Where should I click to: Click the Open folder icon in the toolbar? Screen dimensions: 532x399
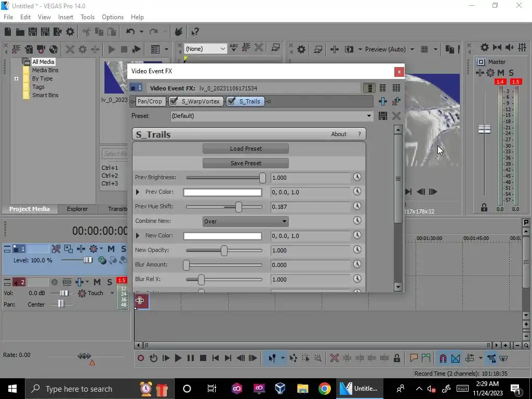20,32
